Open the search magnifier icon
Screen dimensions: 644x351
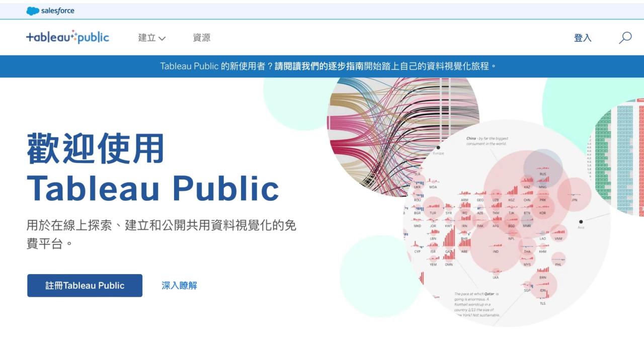(x=625, y=38)
